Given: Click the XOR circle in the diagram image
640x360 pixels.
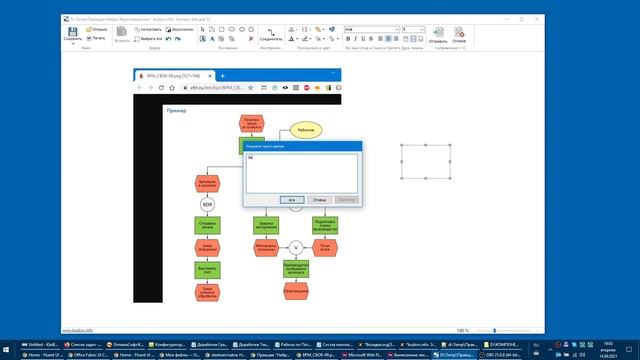Looking at the screenshot, I should point(207,204).
